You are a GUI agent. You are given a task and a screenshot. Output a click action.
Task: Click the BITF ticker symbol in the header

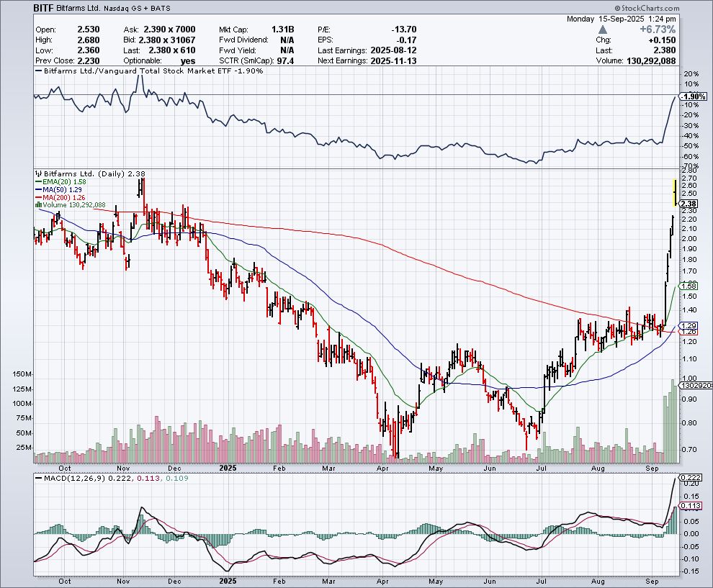pyautogui.click(x=43, y=8)
